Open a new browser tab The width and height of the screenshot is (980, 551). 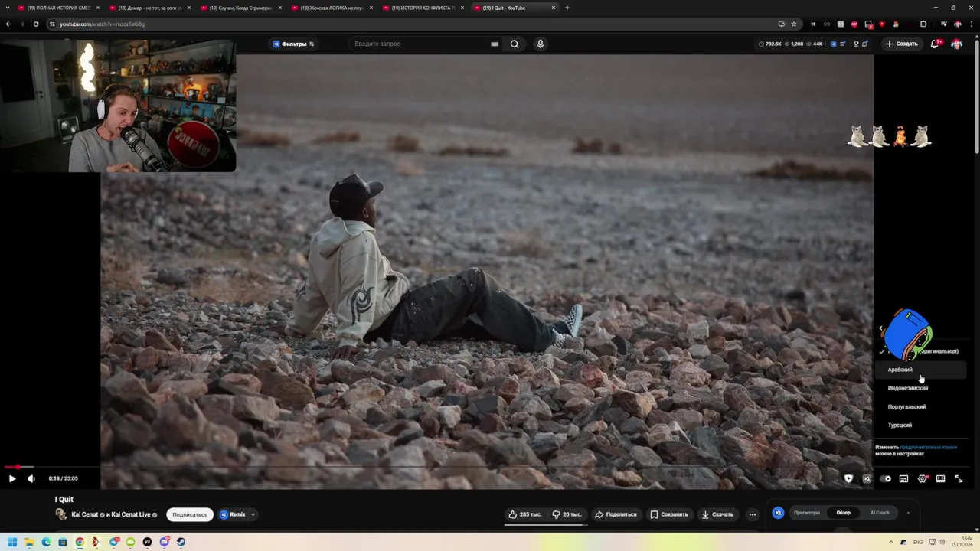click(x=567, y=8)
